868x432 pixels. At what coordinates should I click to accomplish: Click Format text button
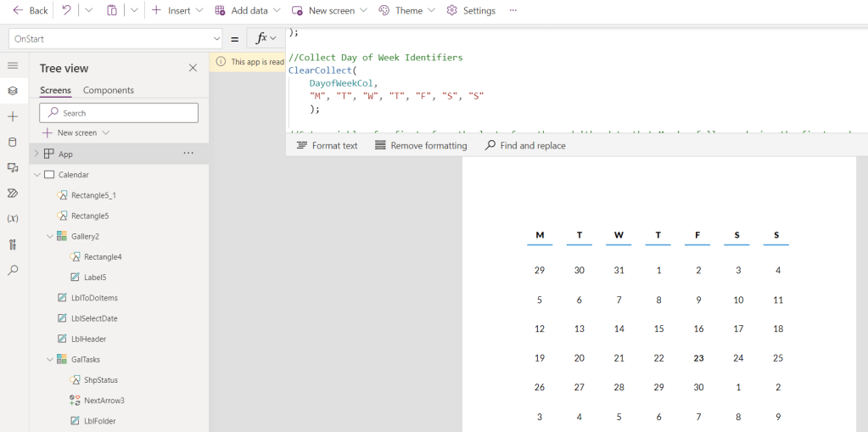[x=328, y=146]
